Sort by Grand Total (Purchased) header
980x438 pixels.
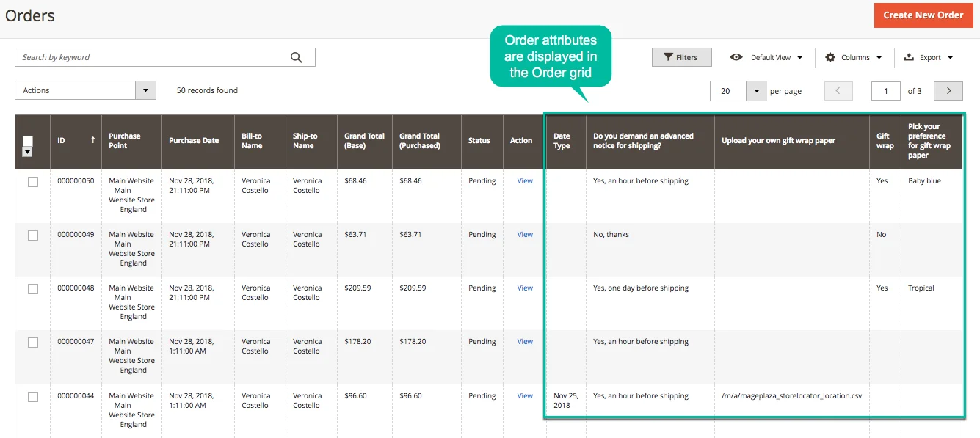tap(427, 141)
